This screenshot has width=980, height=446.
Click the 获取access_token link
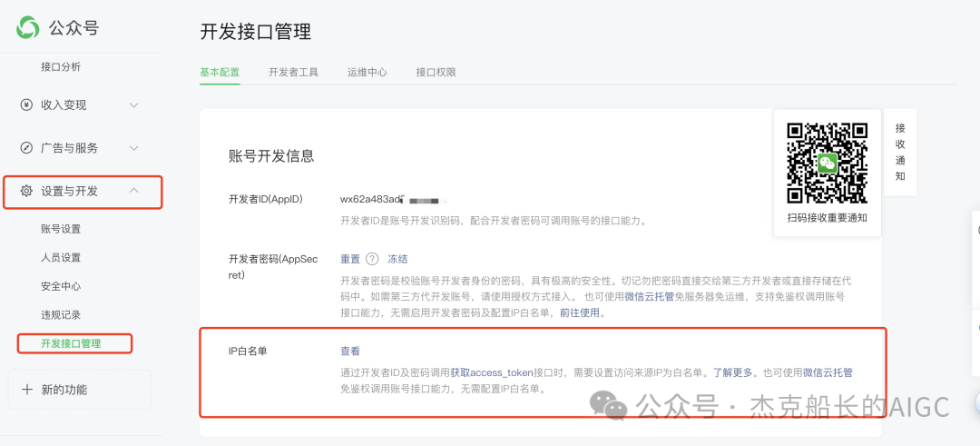492,372
